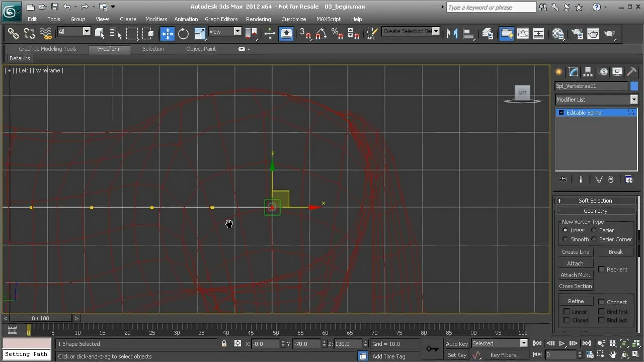Toggle the Auto Key button
This screenshot has width=644, height=362.
[x=457, y=343]
